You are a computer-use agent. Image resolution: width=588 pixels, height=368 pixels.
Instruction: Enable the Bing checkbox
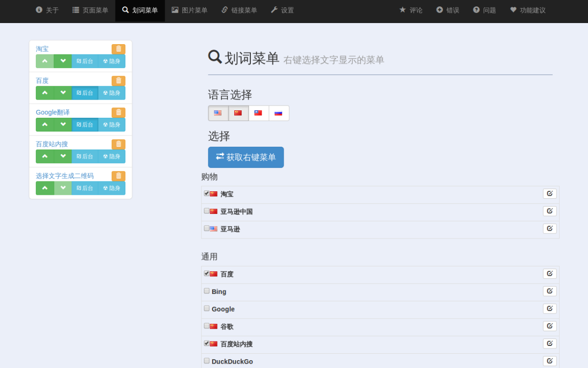point(207,291)
